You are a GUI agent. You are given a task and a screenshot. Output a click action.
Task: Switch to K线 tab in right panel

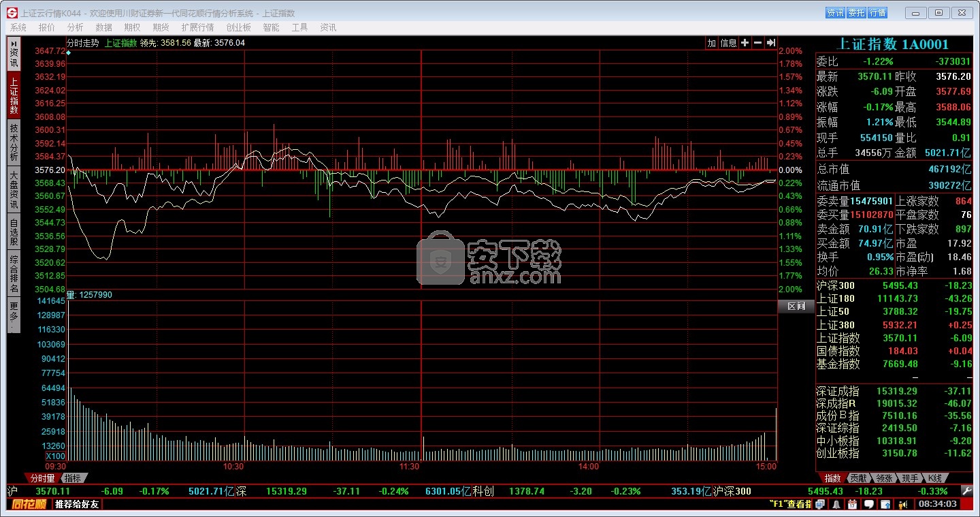[936, 478]
